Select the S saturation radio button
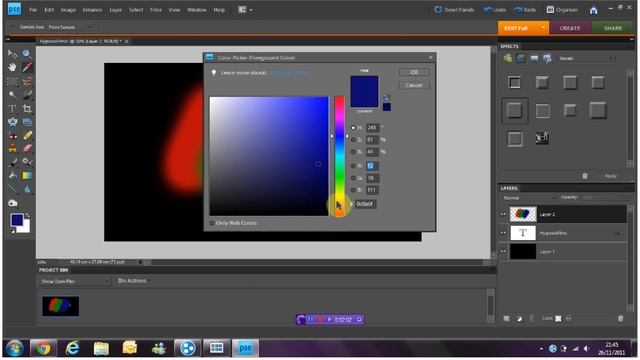This screenshot has width=640, height=360. point(353,140)
